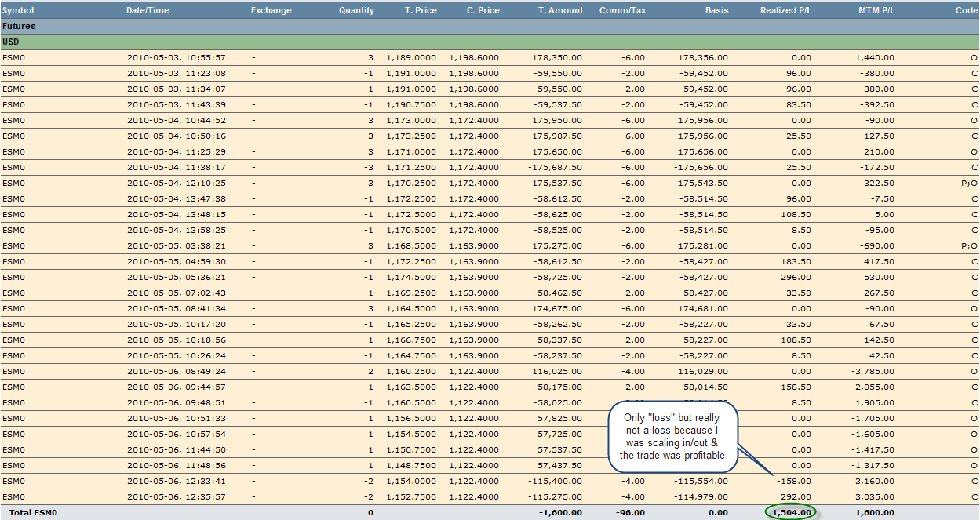Click the Symbol column header
Screen dimensions: 980x520
[18, 10]
